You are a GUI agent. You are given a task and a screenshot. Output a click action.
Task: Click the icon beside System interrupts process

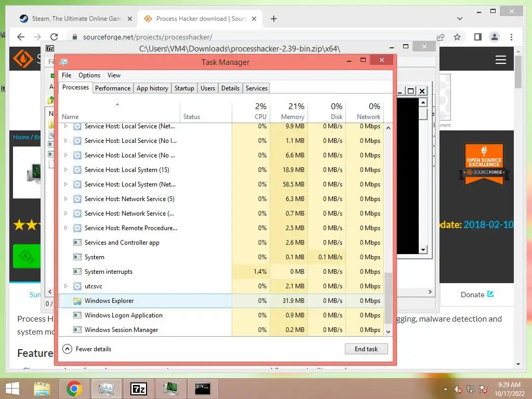coord(77,272)
